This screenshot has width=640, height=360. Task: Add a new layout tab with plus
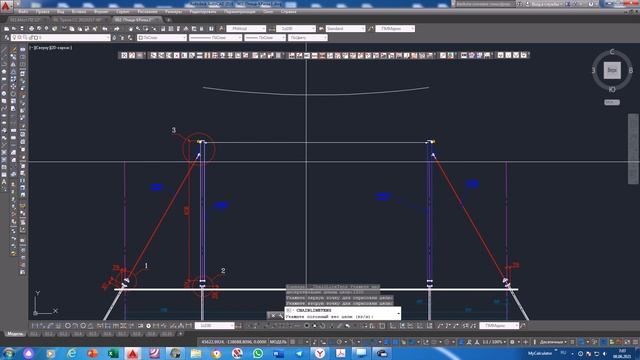click(x=180, y=334)
